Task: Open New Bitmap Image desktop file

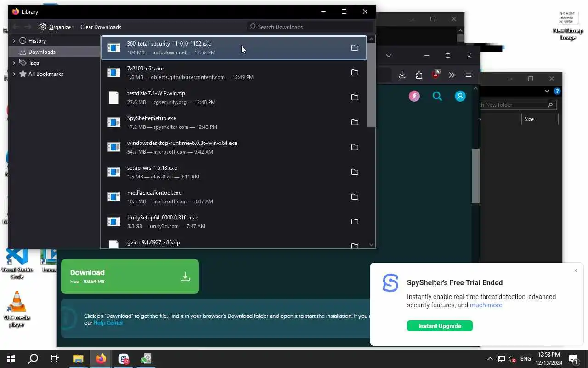Action: 568,26
